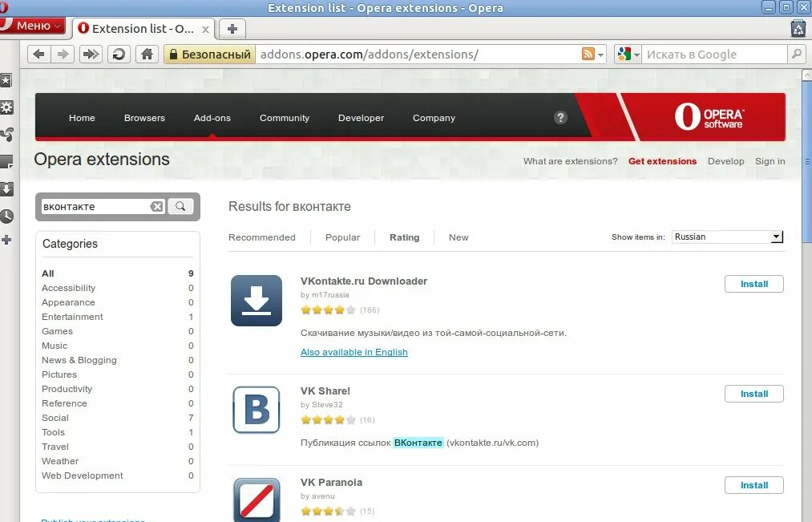812x522 pixels.
Task: Open the VKontakte.ru Downloader title
Action: [x=364, y=281]
